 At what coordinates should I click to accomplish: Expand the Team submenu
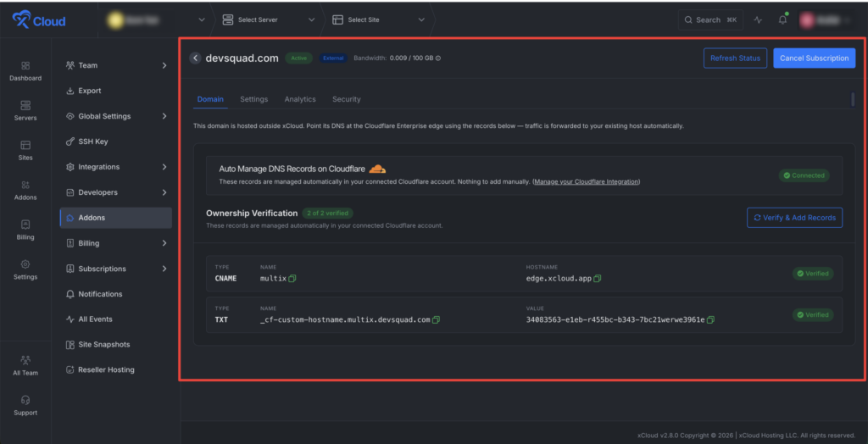point(164,65)
